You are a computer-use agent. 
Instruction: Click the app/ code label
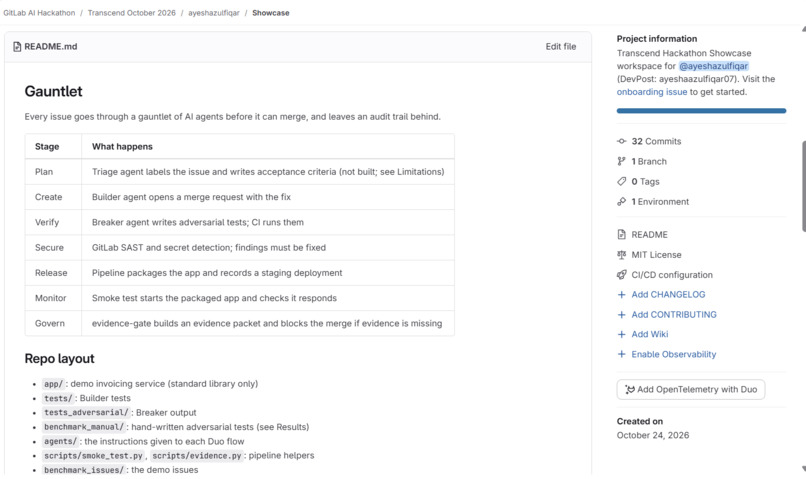tap(53, 384)
